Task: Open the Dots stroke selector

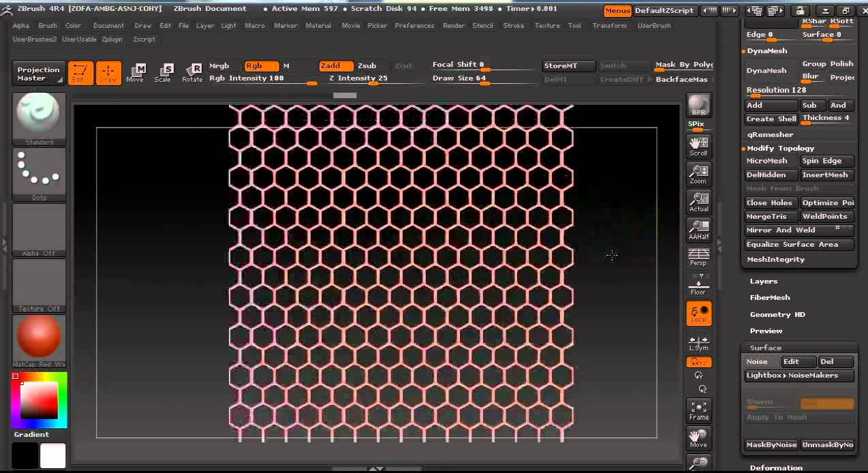Action: (x=39, y=174)
